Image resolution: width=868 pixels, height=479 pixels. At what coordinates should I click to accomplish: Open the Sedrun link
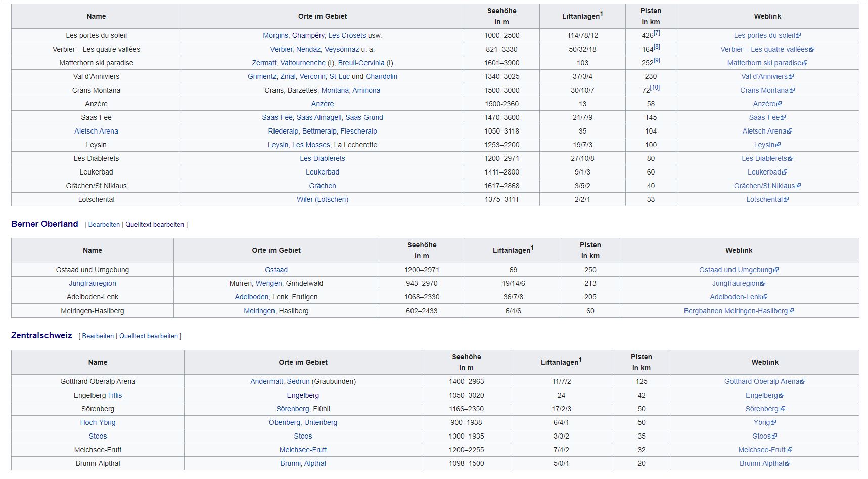(298, 381)
